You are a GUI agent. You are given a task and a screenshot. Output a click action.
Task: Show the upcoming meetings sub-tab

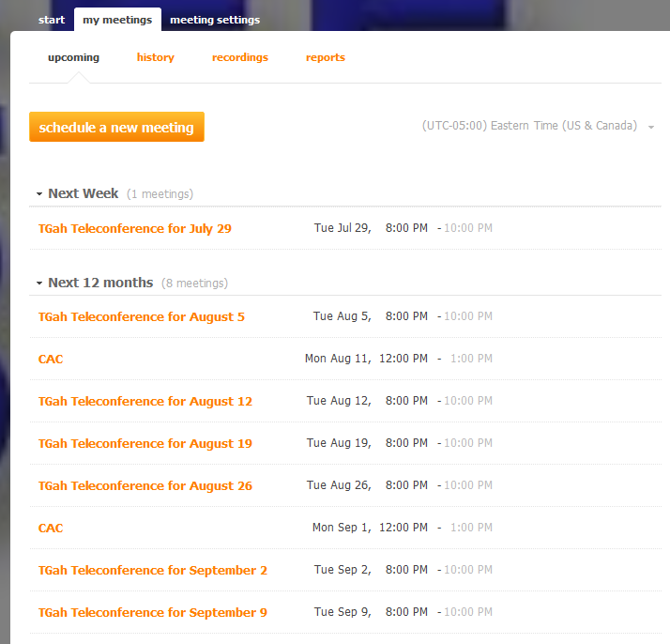[73, 57]
